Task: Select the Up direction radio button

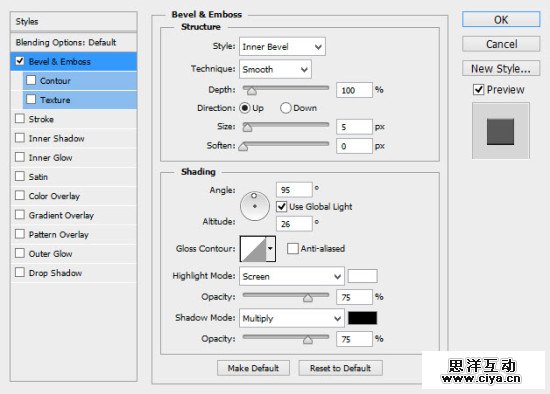Action: click(x=244, y=108)
